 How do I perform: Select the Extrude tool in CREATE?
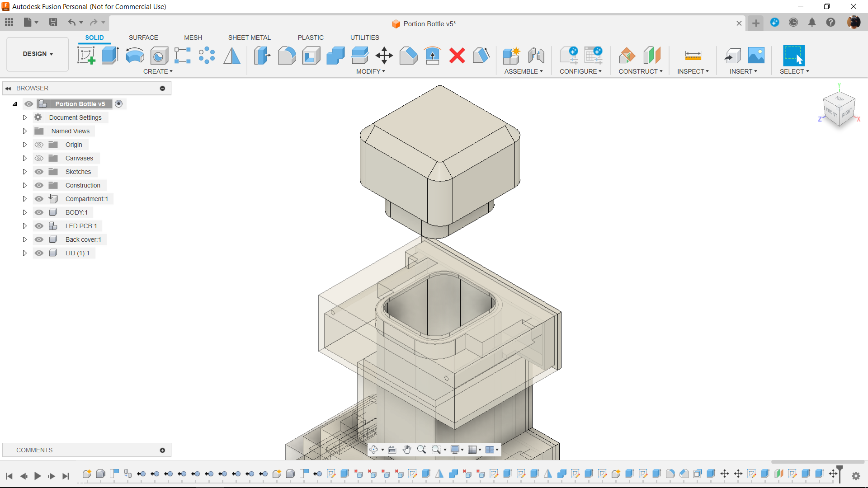pyautogui.click(x=110, y=55)
